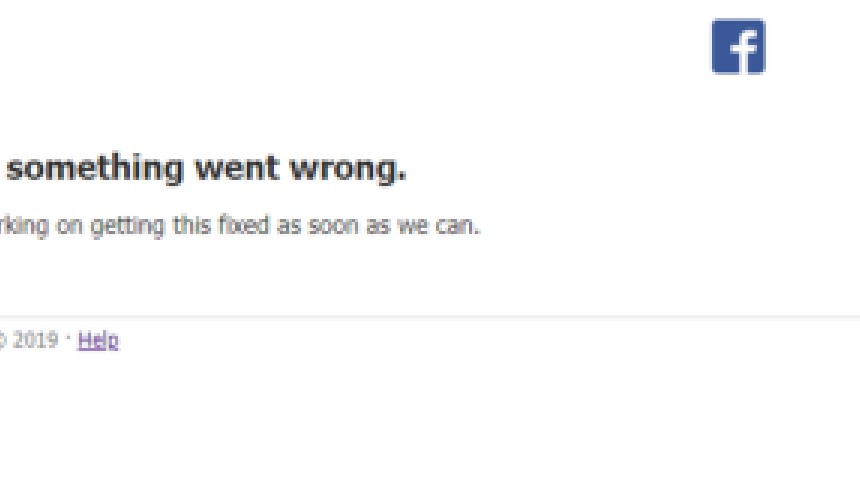Click the word 'went' in the heading
The height and width of the screenshot is (480, 860).
(x=237, y=168)
